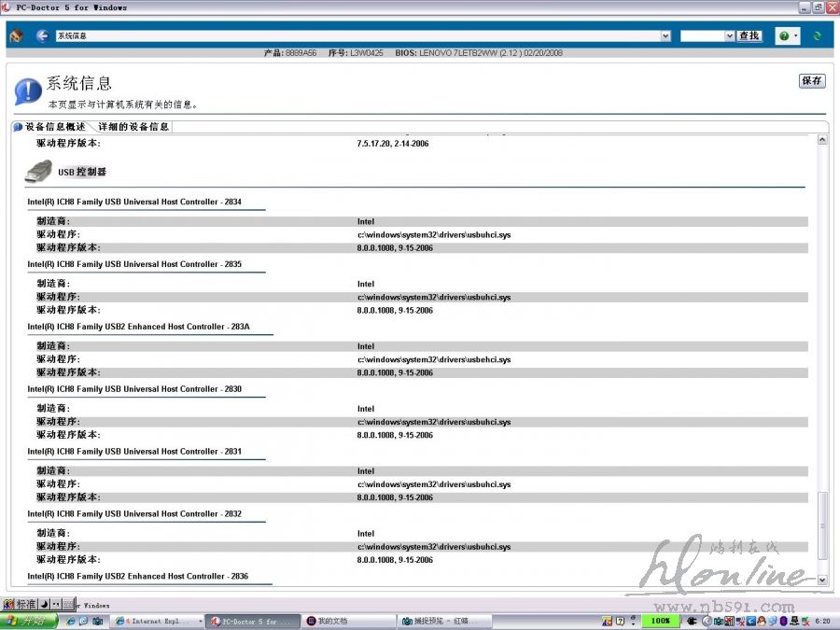
Task: Open the 系统信息 address dropdown
Action: point(665,36)
